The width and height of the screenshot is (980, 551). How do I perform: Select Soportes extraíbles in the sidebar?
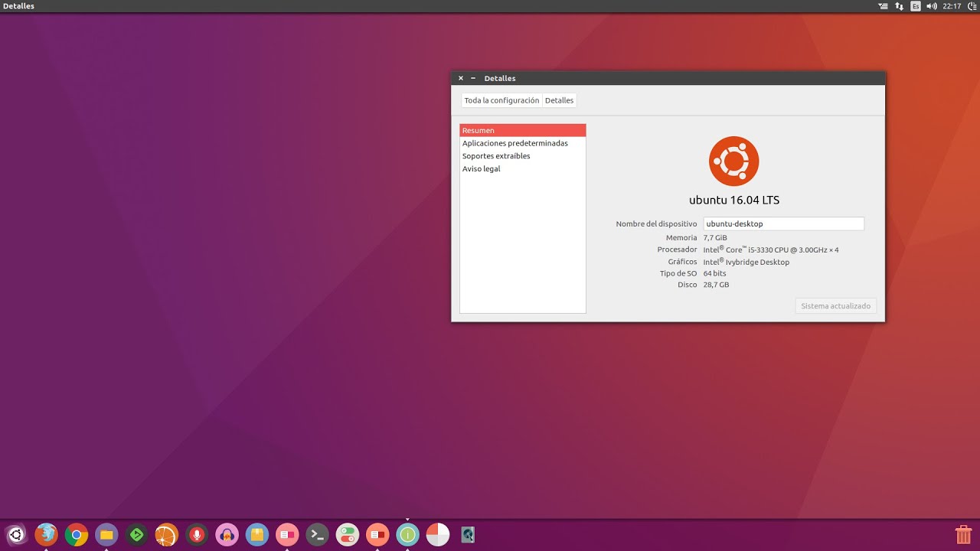(523, 156)
